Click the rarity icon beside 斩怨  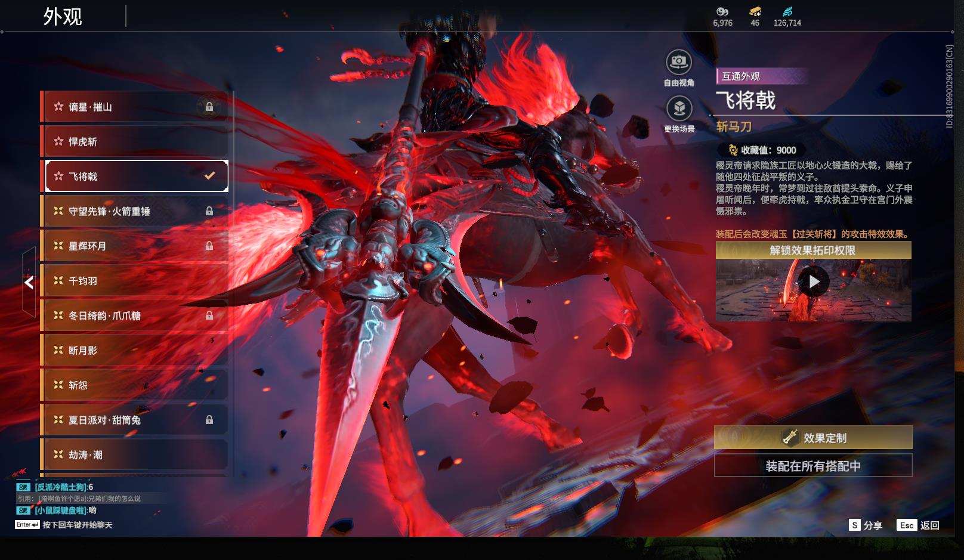tap(58, 385)
